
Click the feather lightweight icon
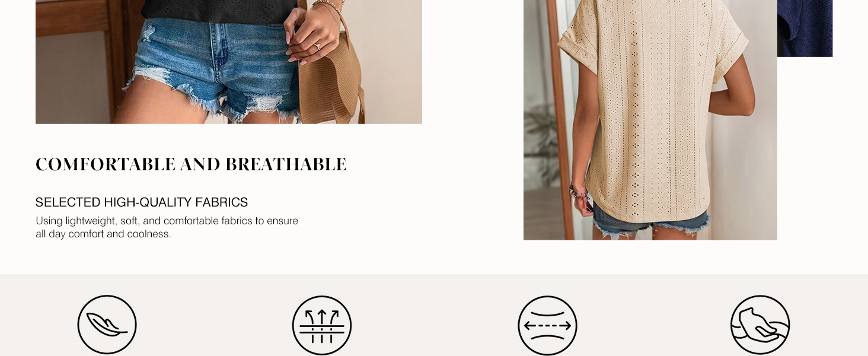(x=107, y=325)
